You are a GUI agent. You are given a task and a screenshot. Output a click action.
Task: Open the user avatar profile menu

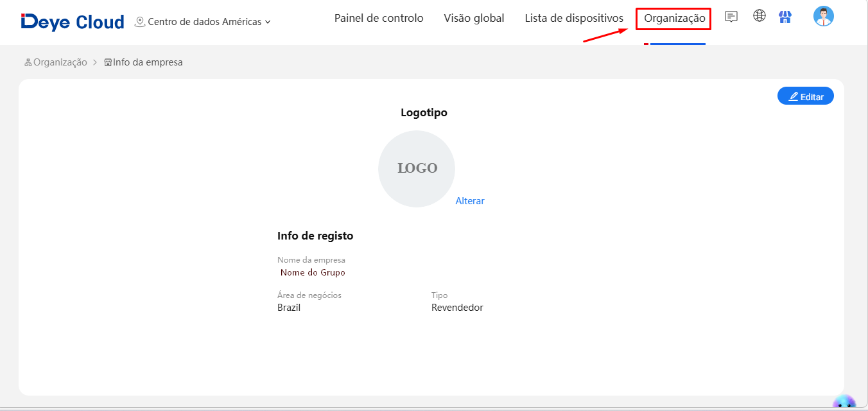pos(823,17)
